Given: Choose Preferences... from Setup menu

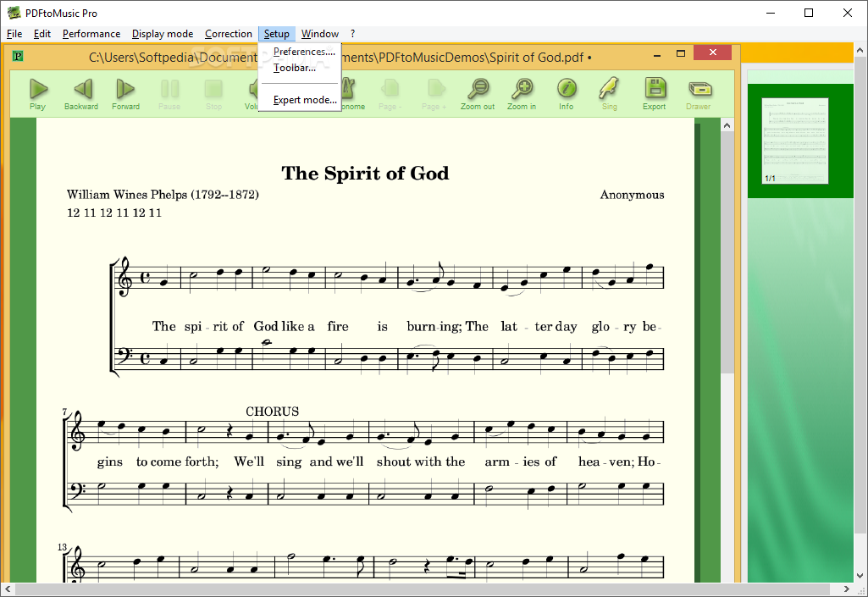Looking at the screenshot, I should pos(304,52).
